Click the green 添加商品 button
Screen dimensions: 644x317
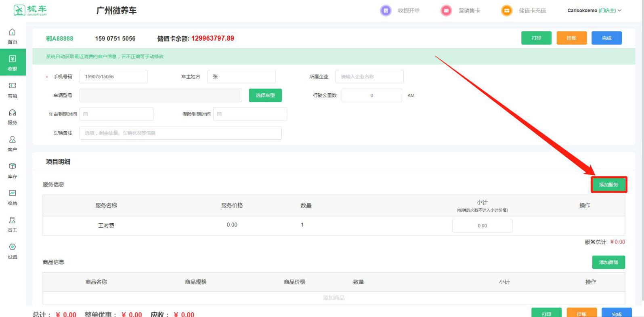(608, 262)
